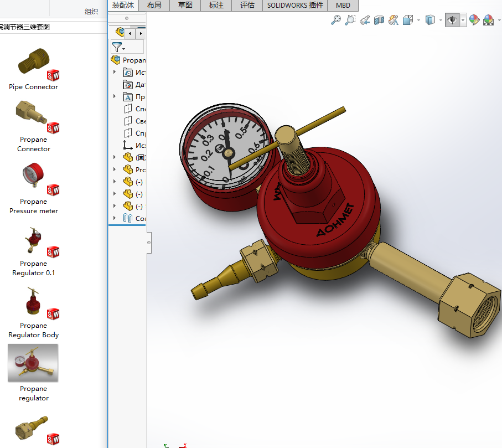Open the View Orientation cube icon
502x448 pixels.
(x=408, y=20)
